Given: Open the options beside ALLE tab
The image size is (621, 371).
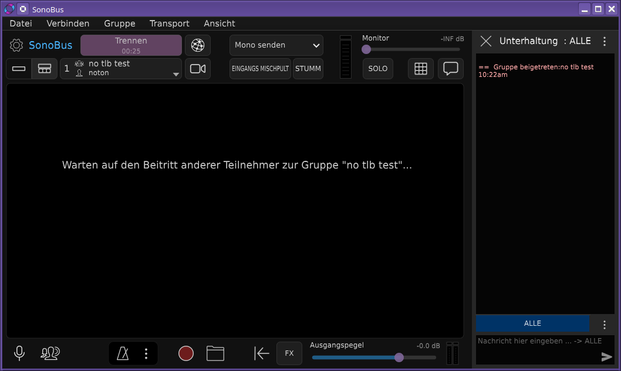Looking at the screenshot, I should (x=604, y=325).
